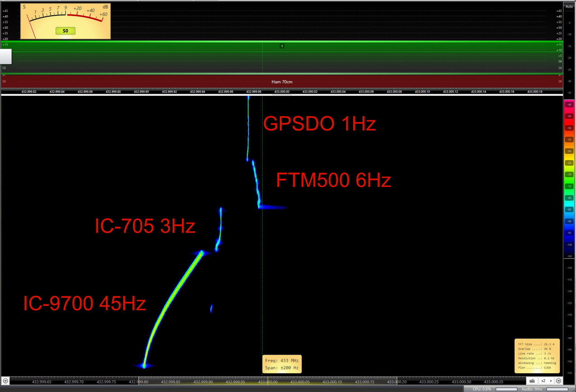576x392 pixels.
Task: Click the Freq 433 MHz span info box
Action: tap(282, 364)
